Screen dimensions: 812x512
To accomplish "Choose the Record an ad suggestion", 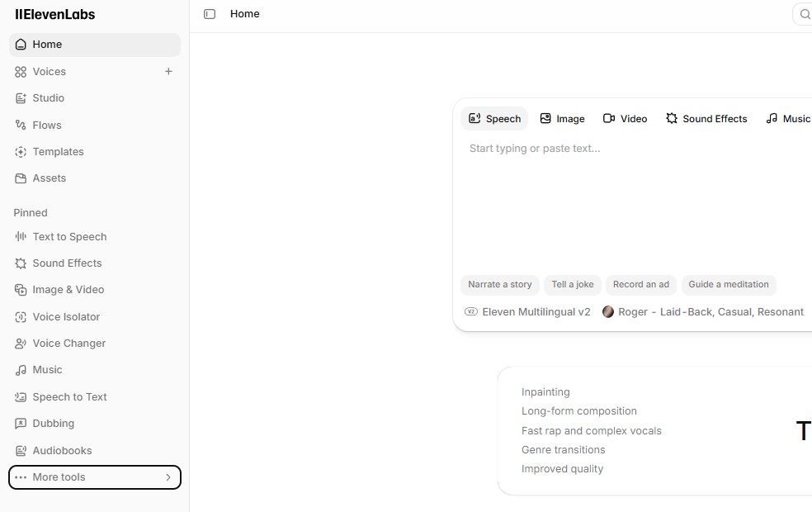I will point(641,285).
